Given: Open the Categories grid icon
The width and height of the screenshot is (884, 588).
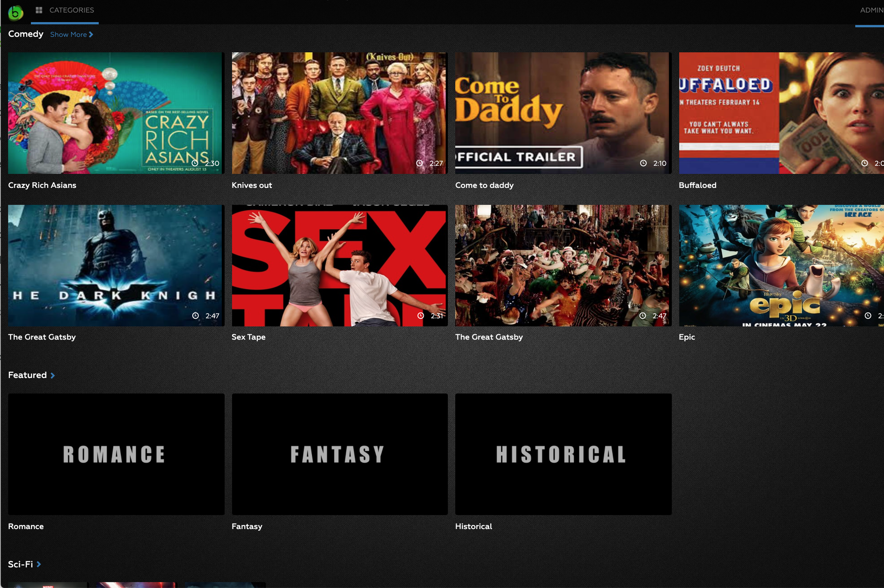Looking at the screenshot, I should 39,10.
